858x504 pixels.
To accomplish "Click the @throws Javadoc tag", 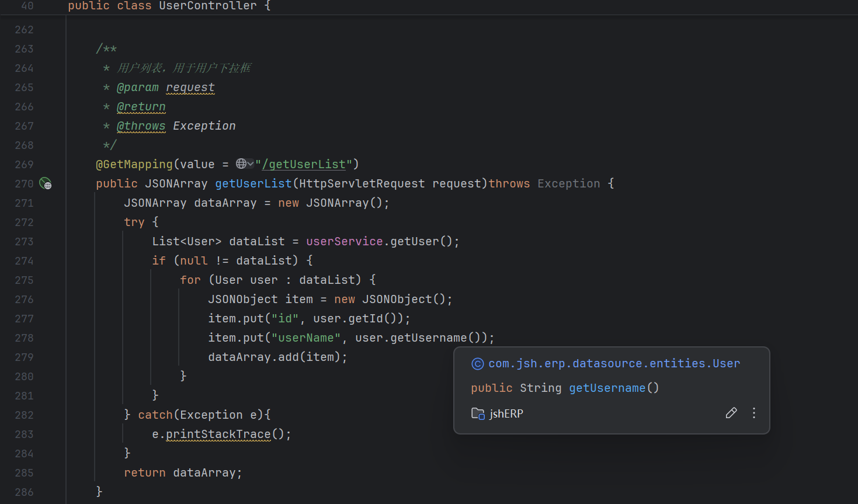I will point(141,126).
